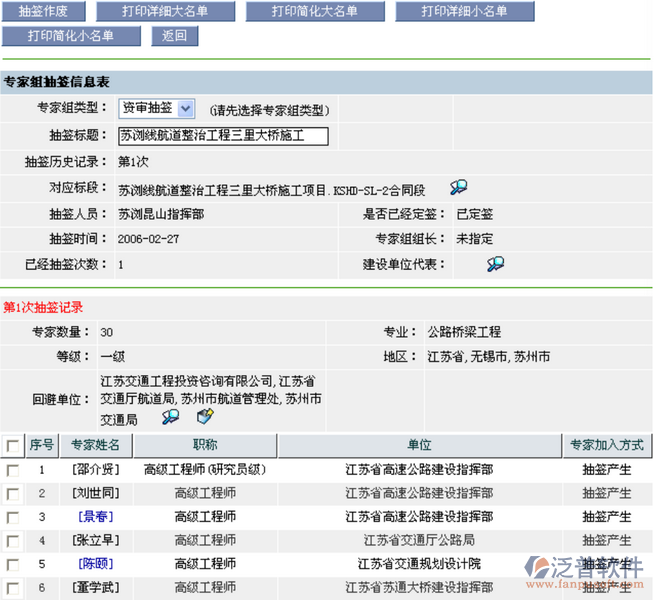Click into the 抽签标题 text field
654x600 pixels.
221,135
